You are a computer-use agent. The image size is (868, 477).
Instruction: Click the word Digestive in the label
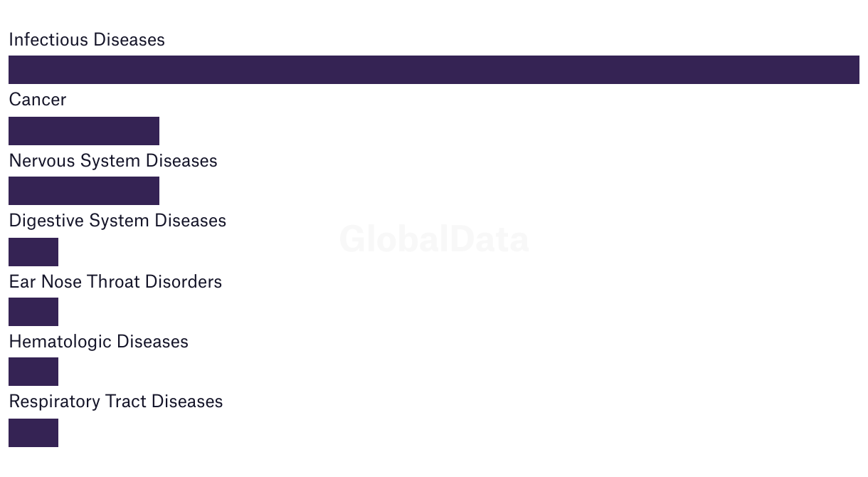coord(46,221)
